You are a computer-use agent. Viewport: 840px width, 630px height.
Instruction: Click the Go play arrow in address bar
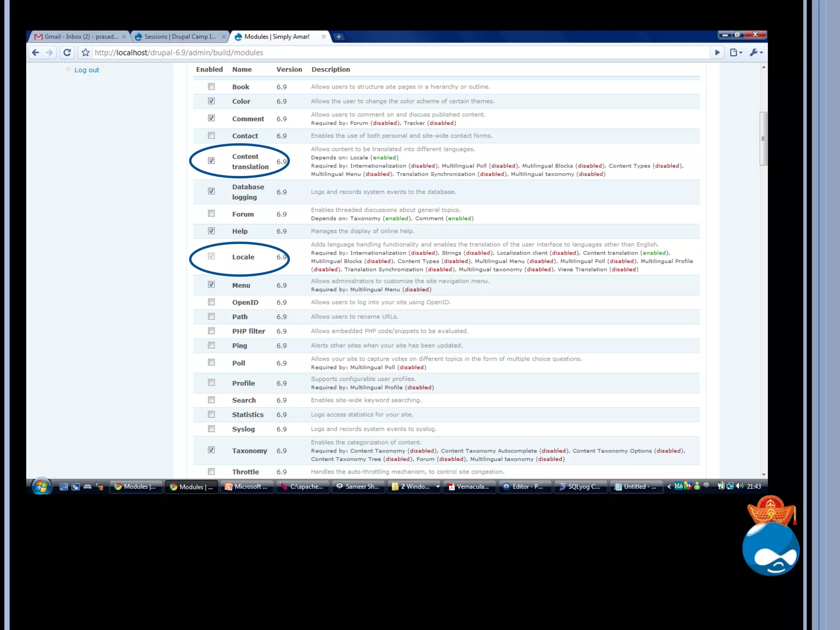[x=717, y=52]
